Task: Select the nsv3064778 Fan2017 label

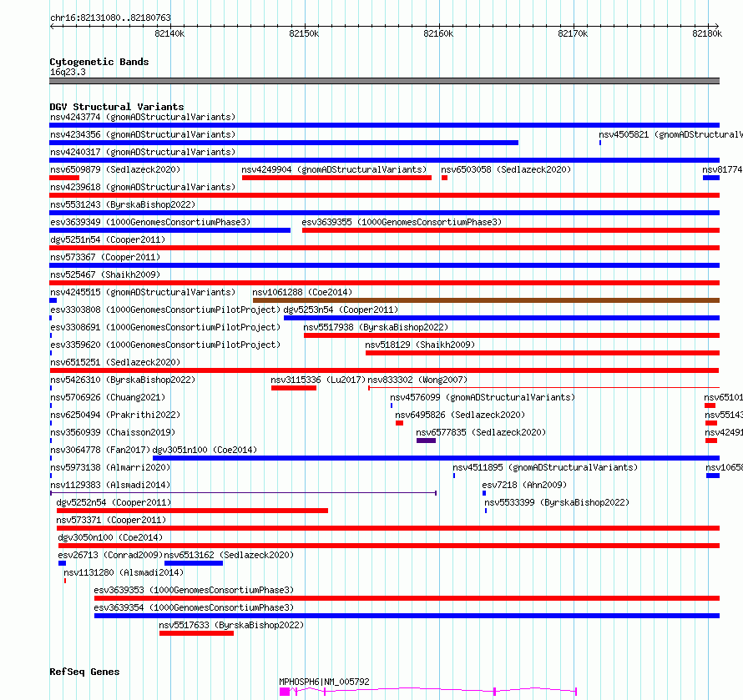Action: 100,450
